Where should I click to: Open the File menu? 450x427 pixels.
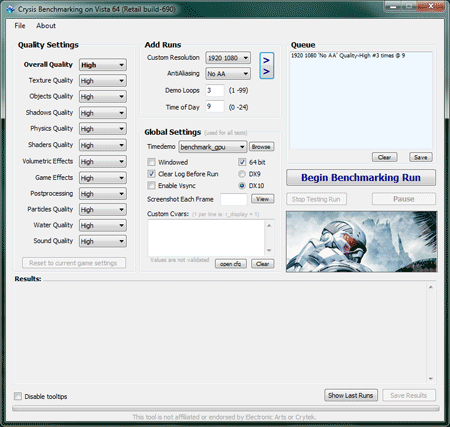(x=20, y=26)
